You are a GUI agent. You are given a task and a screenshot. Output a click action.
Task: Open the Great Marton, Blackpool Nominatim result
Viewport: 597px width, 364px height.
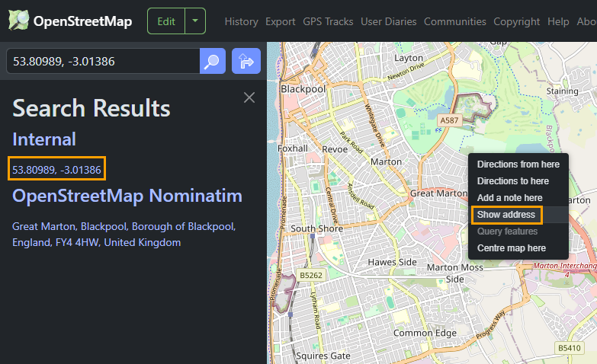pos(124,235)
